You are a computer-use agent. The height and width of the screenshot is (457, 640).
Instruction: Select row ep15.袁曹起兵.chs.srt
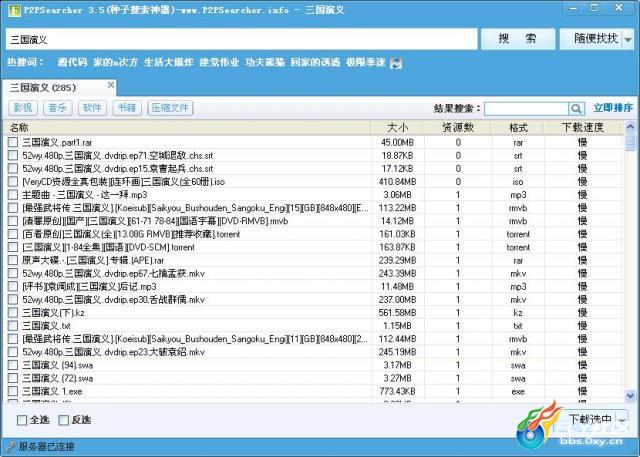(313, 169)
